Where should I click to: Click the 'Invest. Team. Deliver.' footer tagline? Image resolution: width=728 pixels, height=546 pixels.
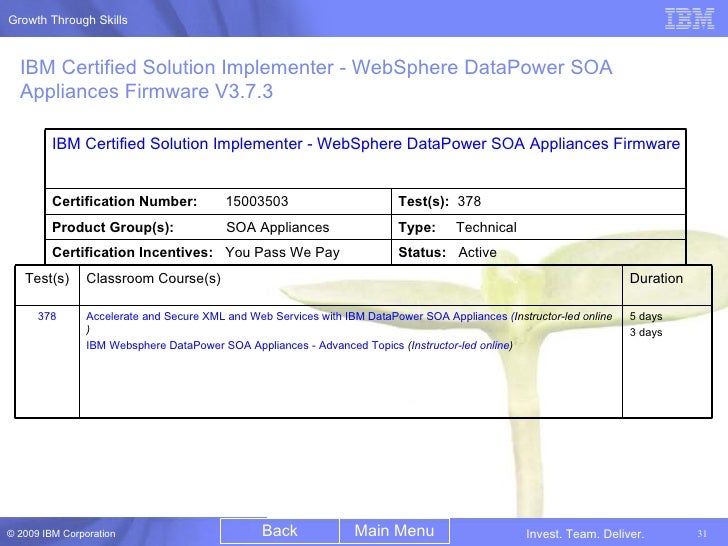[x=585, y=534]
